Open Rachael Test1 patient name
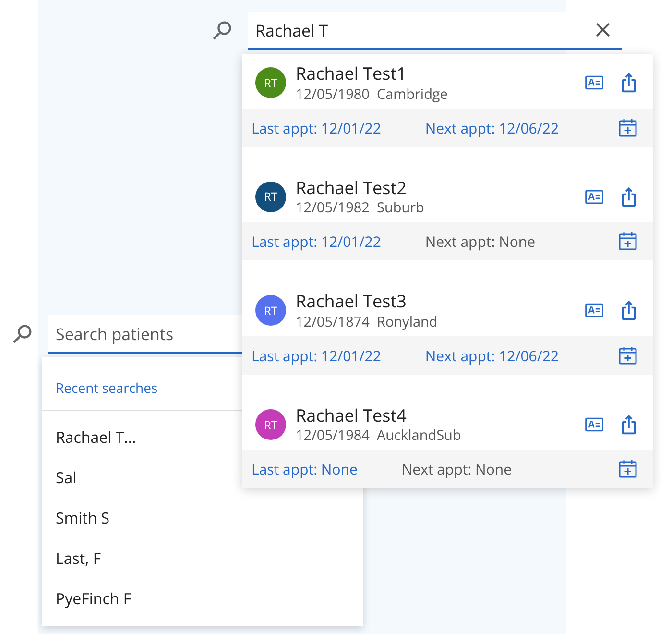 pos(350,74)
